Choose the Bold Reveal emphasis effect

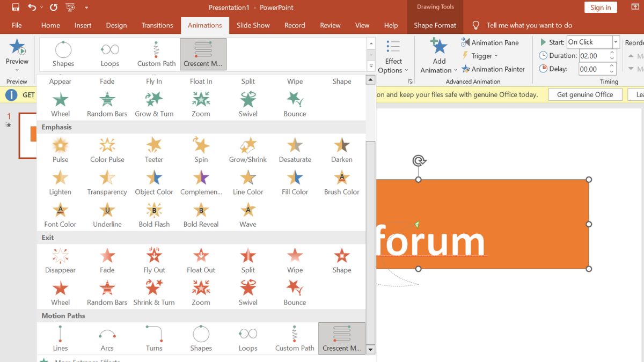[201, 215]
